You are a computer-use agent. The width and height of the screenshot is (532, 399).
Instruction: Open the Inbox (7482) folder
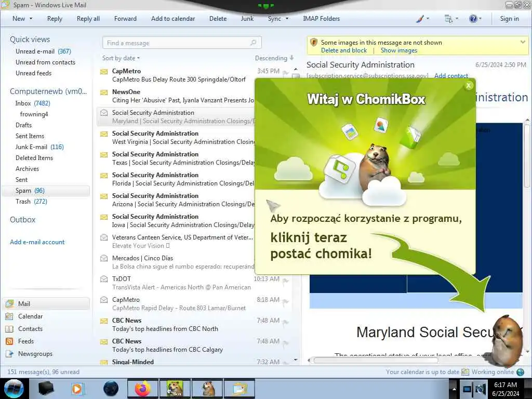[33, 103]
